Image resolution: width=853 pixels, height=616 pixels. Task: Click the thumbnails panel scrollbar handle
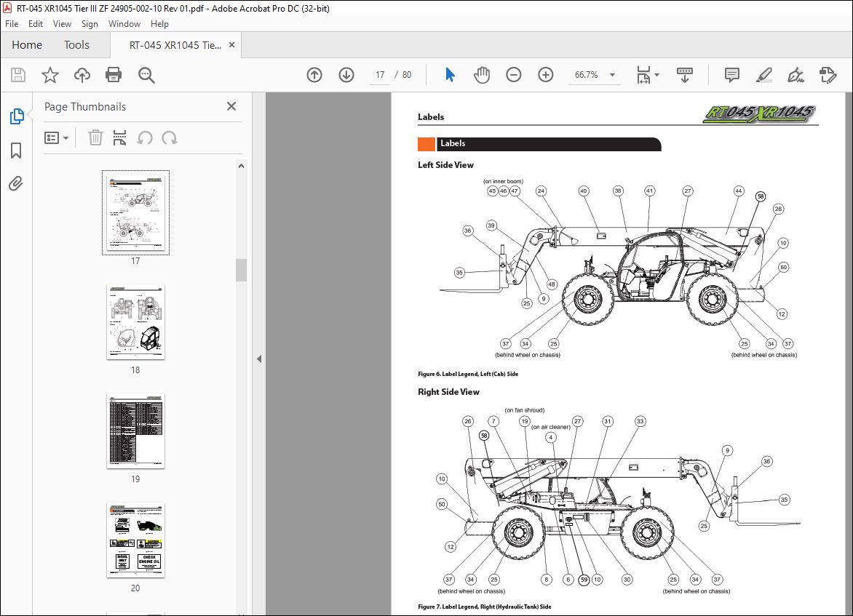click(241, 270)
